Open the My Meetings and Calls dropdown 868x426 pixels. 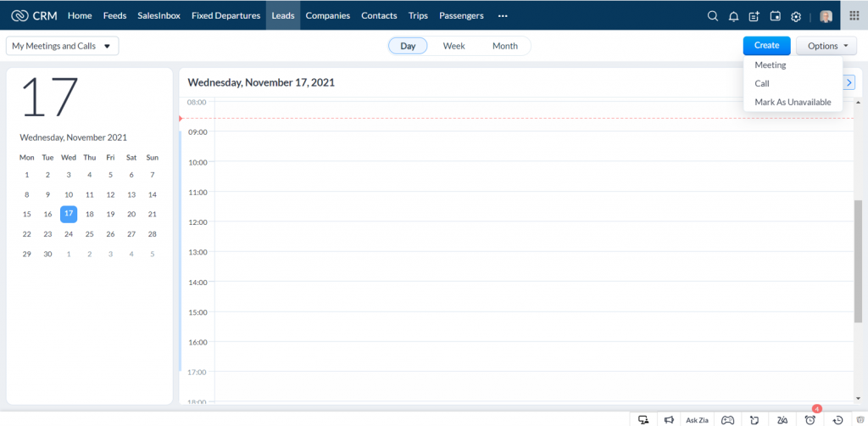[x=63, y=46]
